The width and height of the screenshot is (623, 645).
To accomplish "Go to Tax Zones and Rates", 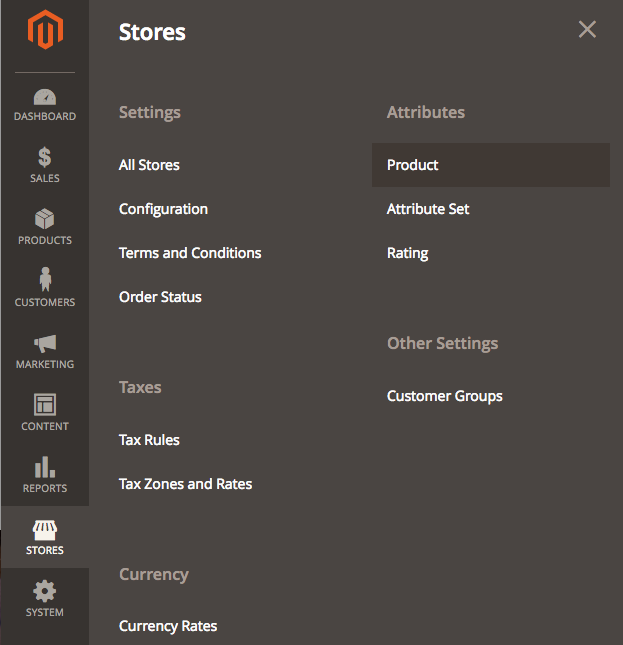I will (185, 484).
